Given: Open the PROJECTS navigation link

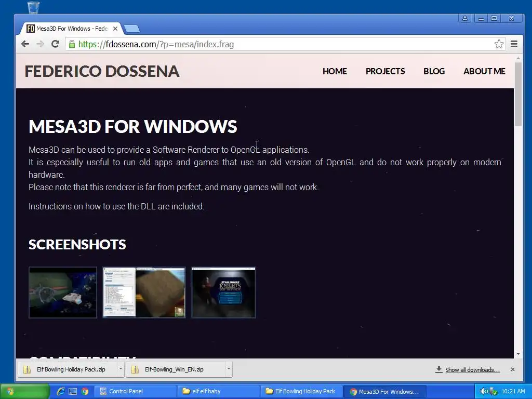Looking at the screenshot, I should coord(385,71).
